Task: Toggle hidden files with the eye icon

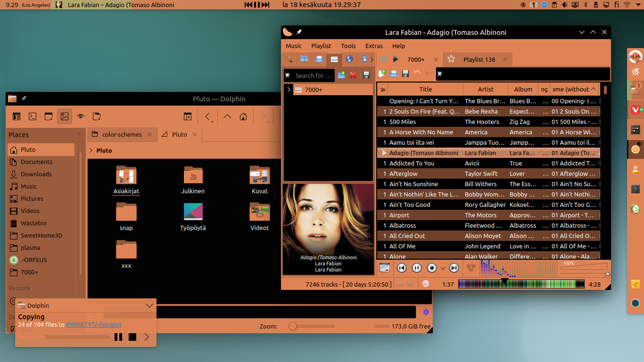Action: click(x=81, y=116)
